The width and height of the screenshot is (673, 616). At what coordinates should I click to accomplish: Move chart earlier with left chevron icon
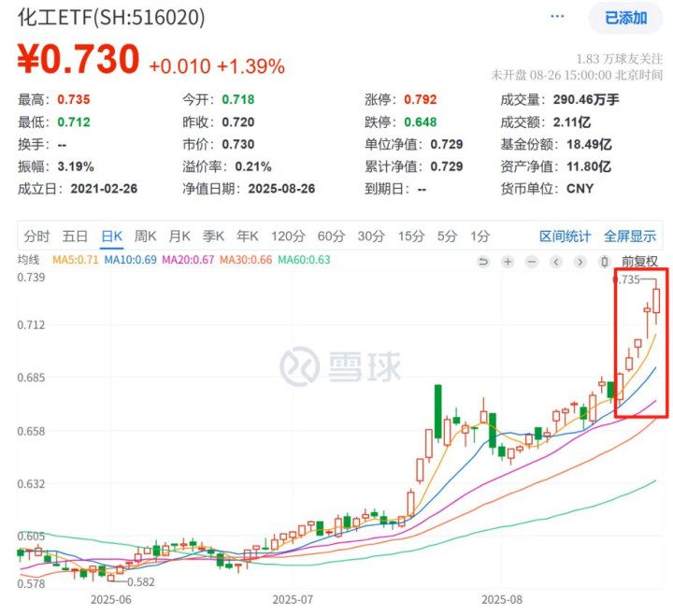(556, 262)
